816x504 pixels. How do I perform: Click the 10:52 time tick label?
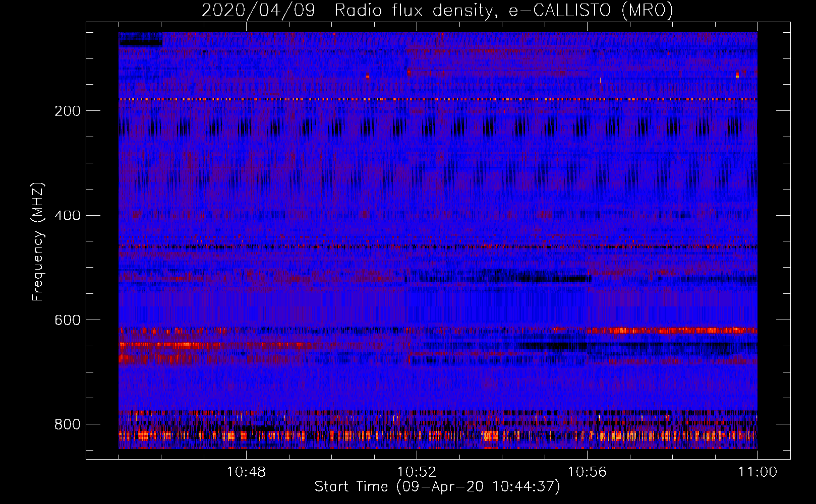(x=417, y=472)
